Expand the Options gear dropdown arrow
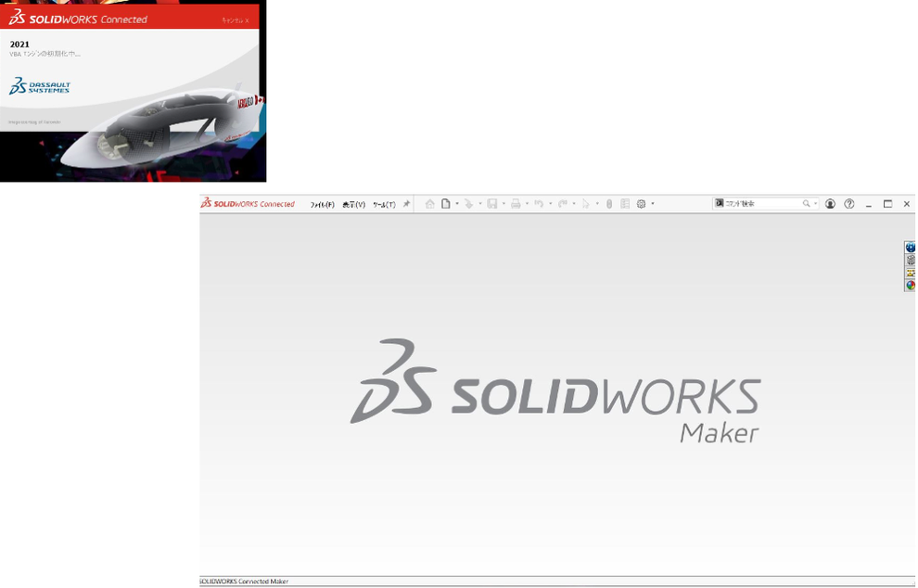The width and height of the screenshot is (918, 588). coord(653,204)
